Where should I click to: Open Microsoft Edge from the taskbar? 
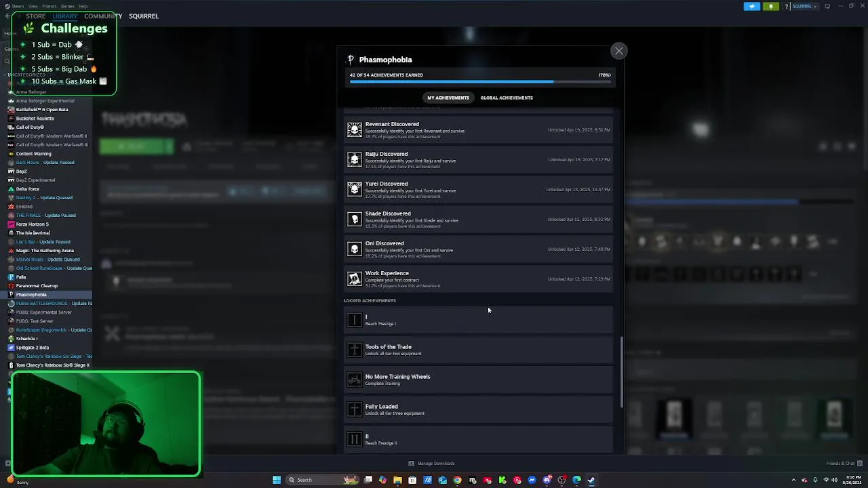click(576, 480)
